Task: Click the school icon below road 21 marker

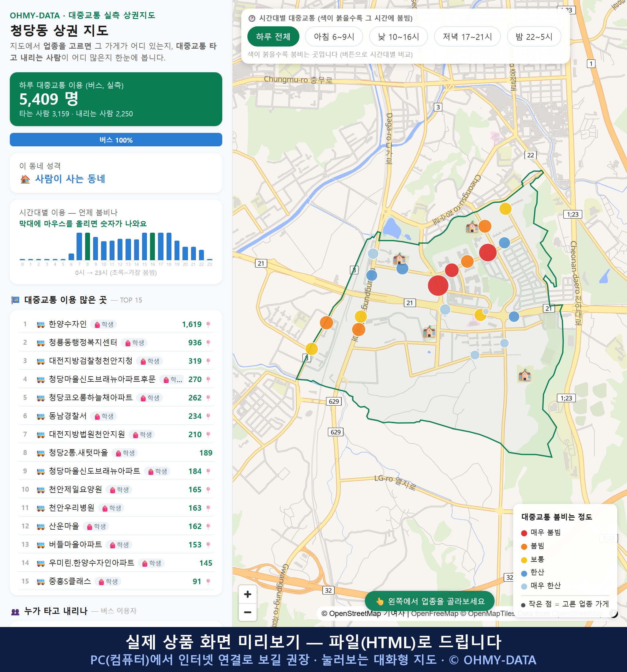Action: 429,332
